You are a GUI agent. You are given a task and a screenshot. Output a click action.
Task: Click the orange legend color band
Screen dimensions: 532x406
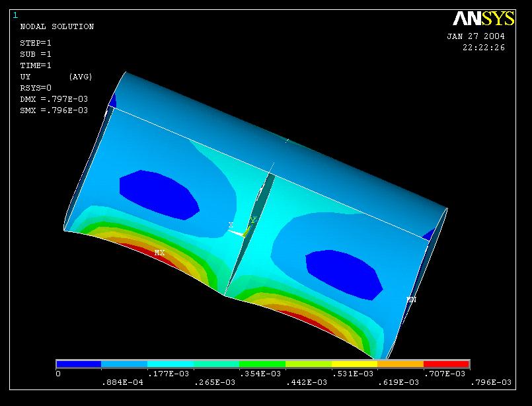(x=400, y=364)
